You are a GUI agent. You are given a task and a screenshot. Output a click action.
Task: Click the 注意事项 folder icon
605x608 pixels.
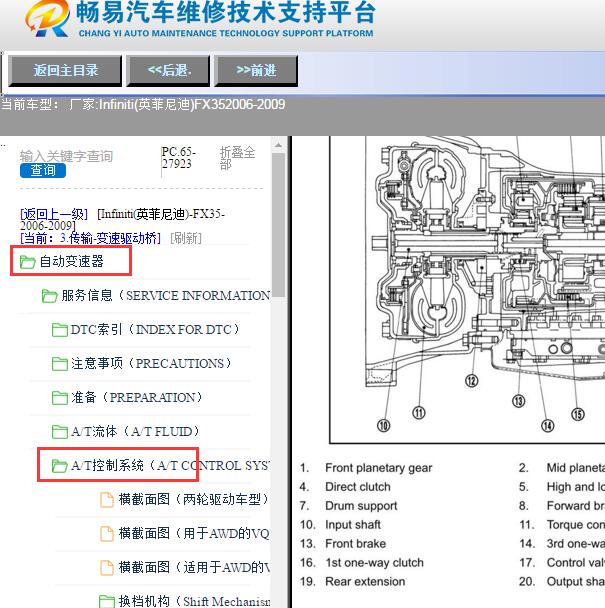pyautogui.click(x=59, y=364)
